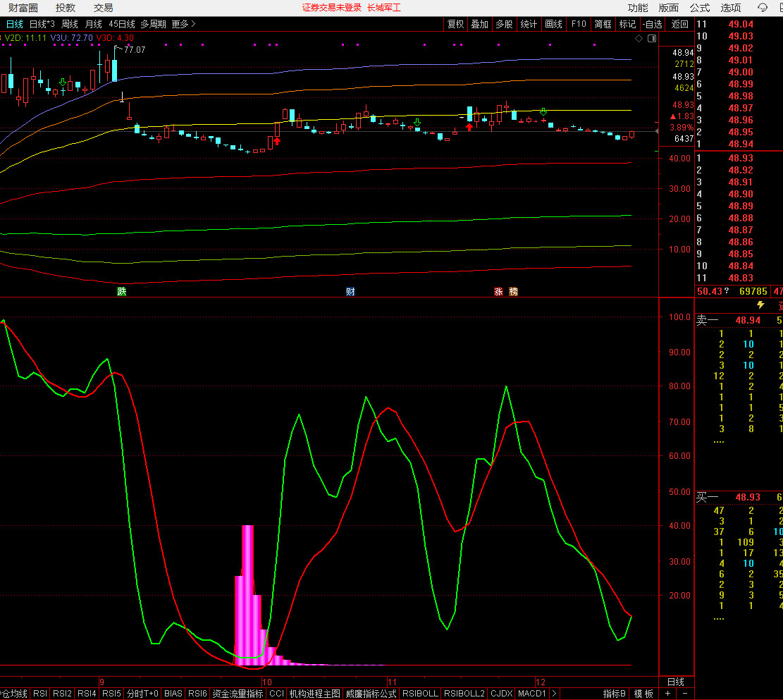Click ask level 11 price 49.04
The width and height of the screenshot is (783, 700).
pyautogui.click(x=741, y=24)
